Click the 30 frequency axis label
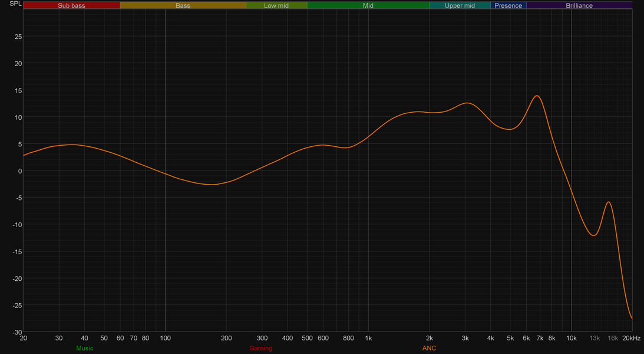Viewport: 644px width, 354px height. 59,339
